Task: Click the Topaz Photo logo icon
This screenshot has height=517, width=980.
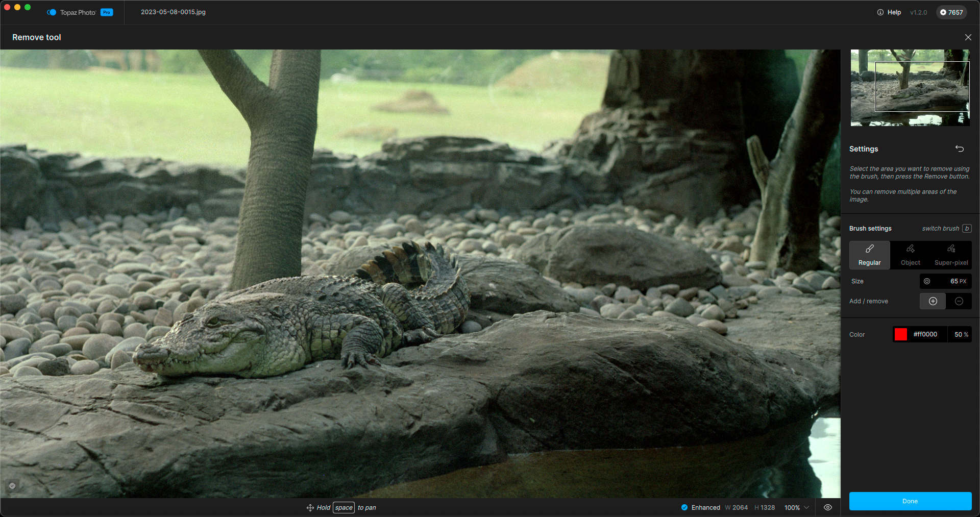Action: coord(52,12)
